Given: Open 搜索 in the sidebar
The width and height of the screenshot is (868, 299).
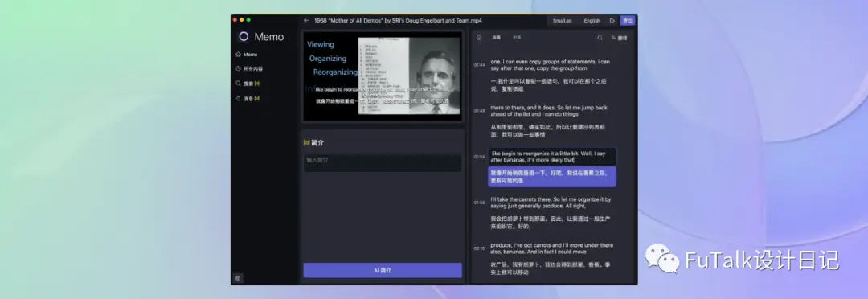Looking at the screenshot, I should tap(248, 84).
